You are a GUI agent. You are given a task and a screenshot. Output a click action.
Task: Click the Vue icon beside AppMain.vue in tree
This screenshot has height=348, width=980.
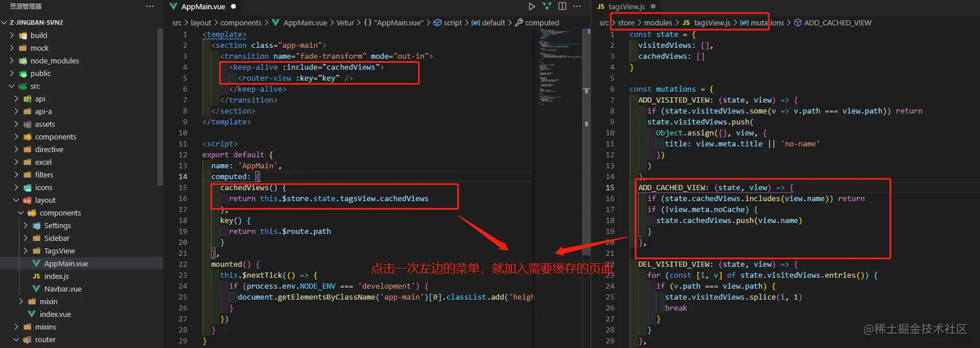(37, 264)
